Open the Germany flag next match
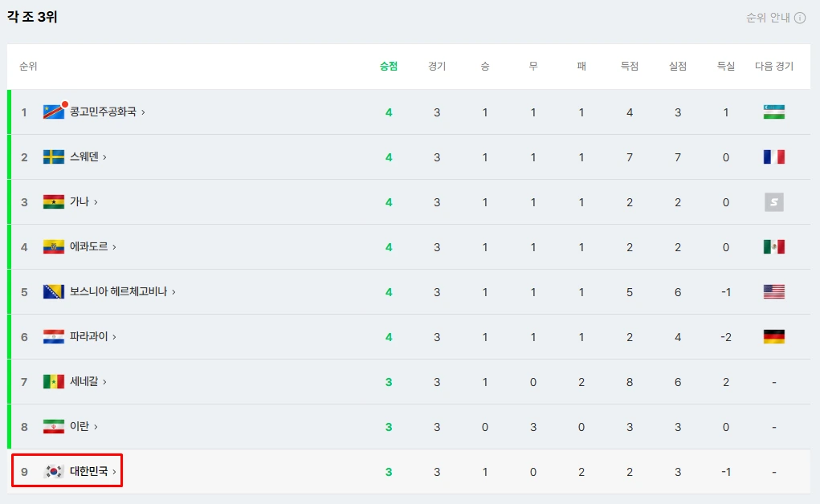Screen dimensions: 820x504 coord(774,337)
